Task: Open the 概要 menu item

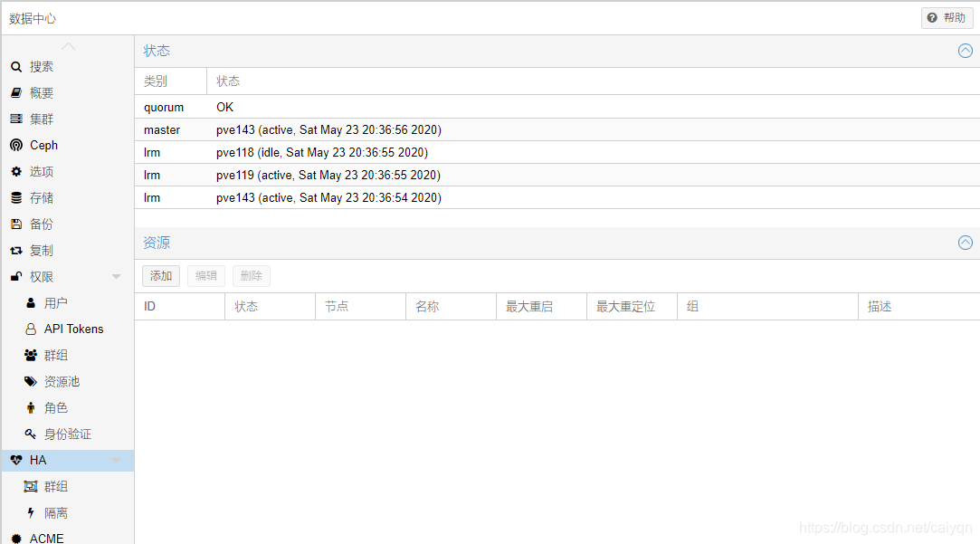Action: point(68,93)
